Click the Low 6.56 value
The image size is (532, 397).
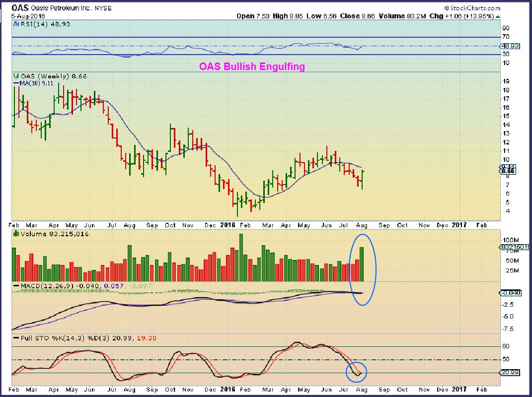click(x=321, y=16)
